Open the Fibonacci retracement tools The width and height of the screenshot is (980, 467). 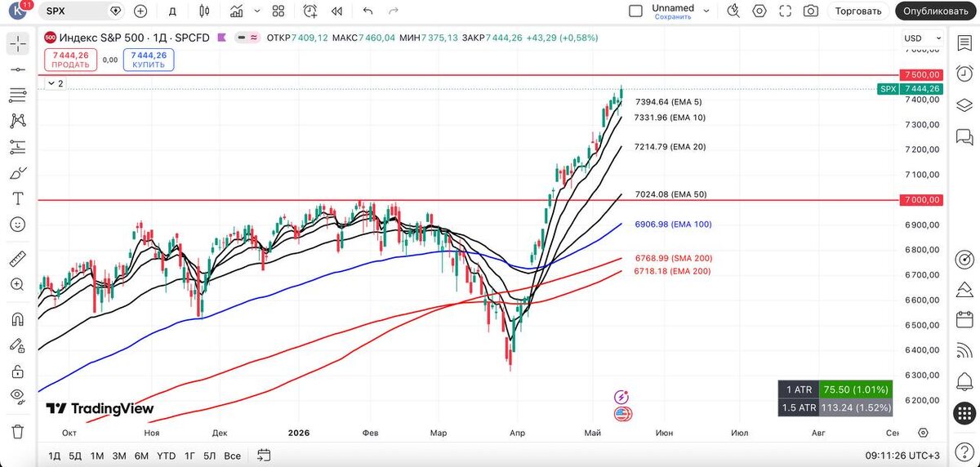18,96
